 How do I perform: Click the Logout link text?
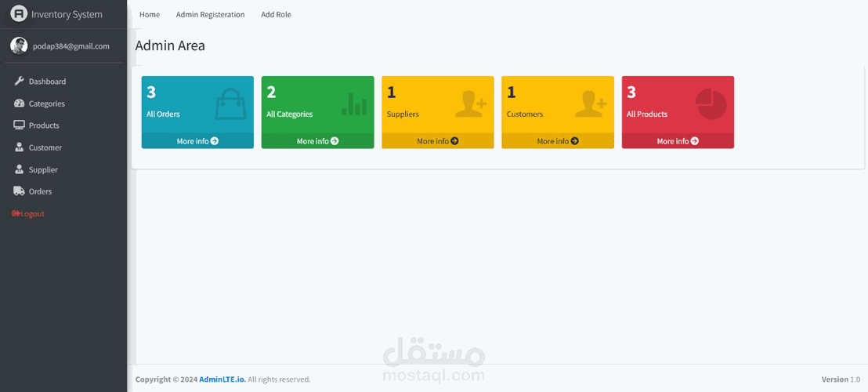coord(33,214)
